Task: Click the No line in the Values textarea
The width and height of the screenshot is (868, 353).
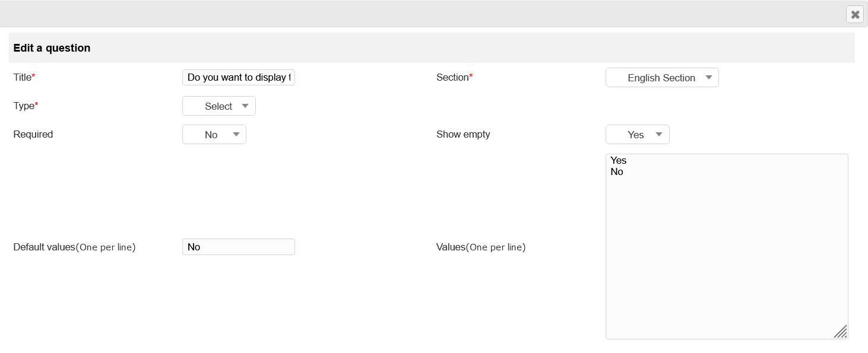Action: tap(616, 171)
